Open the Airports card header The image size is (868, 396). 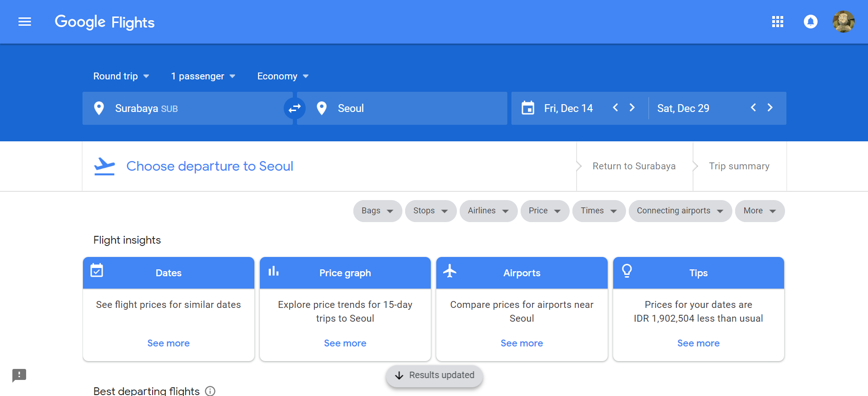coord(522,273)
